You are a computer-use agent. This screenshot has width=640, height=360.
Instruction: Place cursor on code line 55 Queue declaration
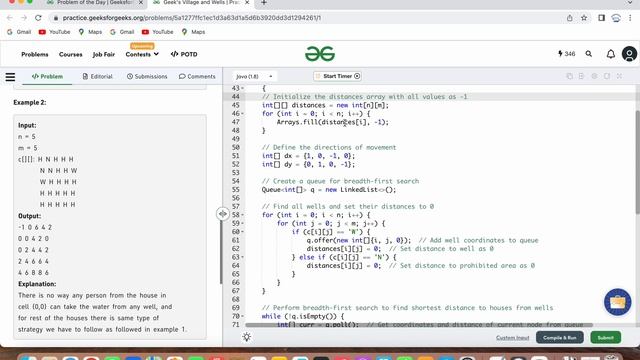tap(329, 190)
